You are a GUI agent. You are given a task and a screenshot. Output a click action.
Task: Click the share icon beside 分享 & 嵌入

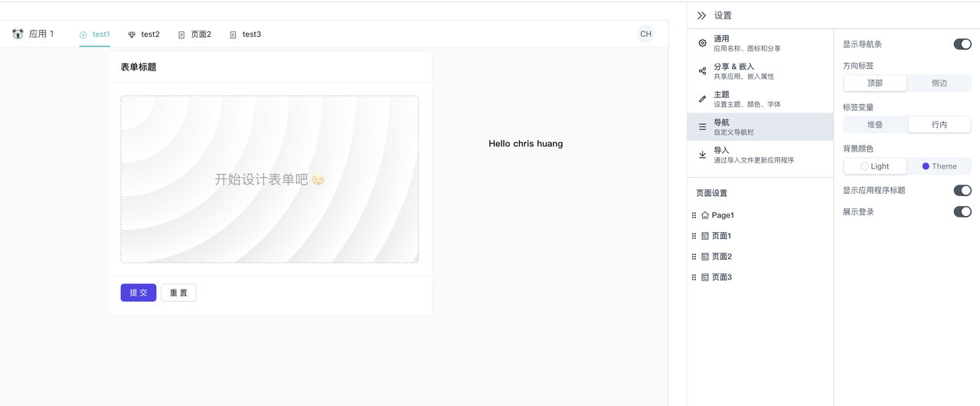[703, 71]
